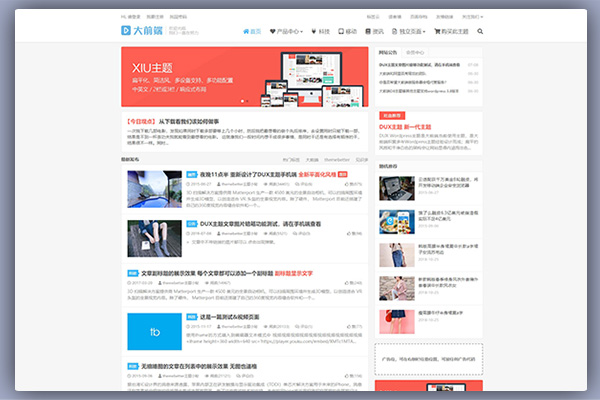
Task: Select the first carousel dot on XIU banner
Action: point(242,101)
